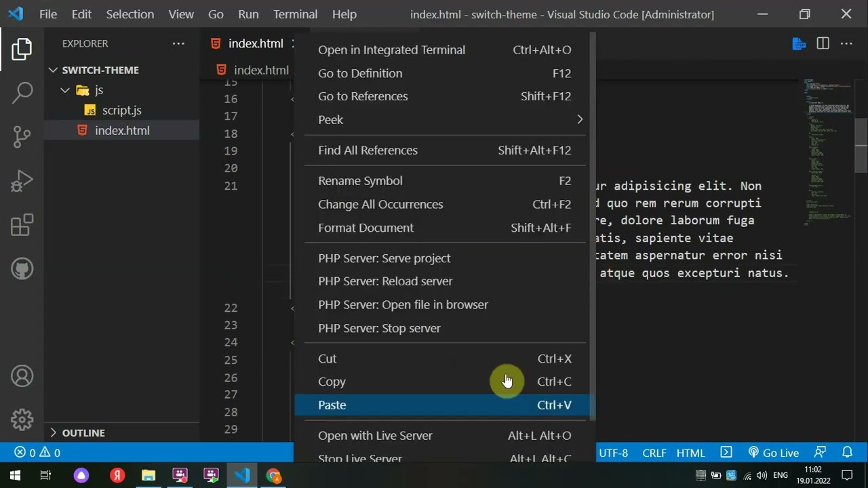
Task: Click the blue open-in-browser editor icon
Action: pyautogui.click(x=799, y=43)
